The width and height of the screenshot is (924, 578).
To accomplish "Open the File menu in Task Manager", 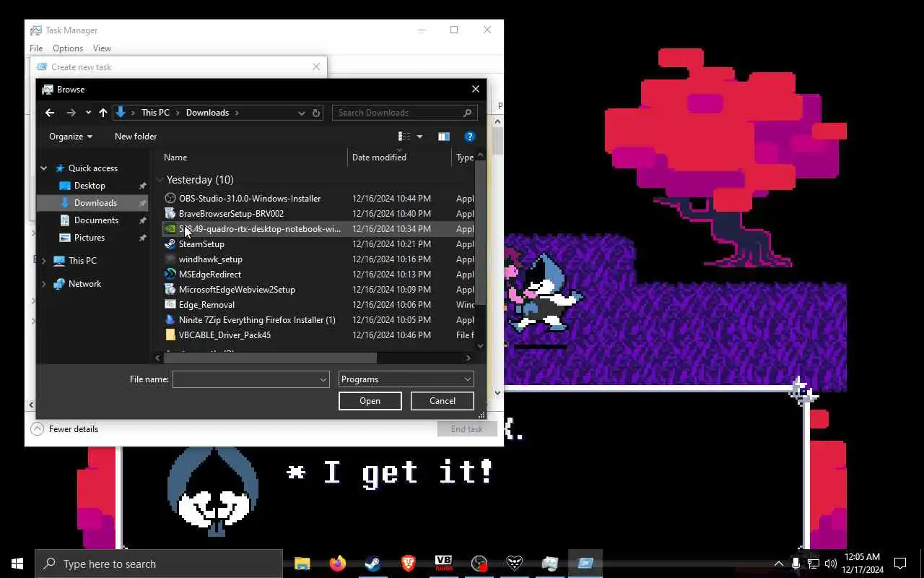I will click(36, 48).
